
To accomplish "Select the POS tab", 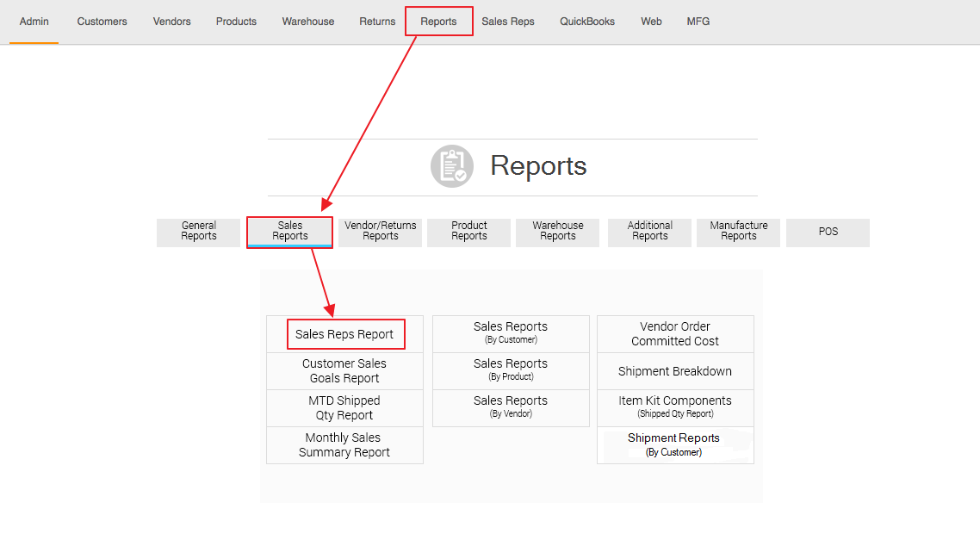I will click(x=828, y=232).
